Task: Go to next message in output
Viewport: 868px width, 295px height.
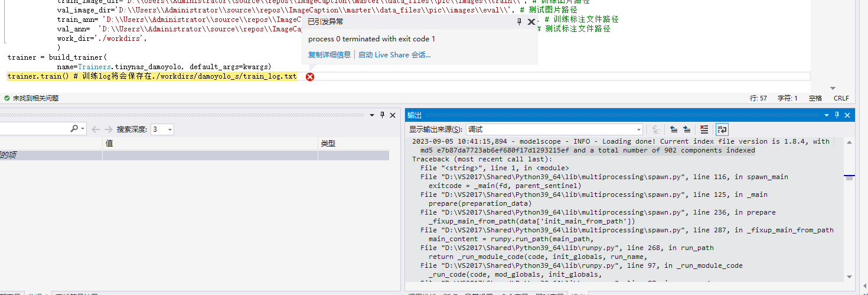Action: click(x=686, y=129)
